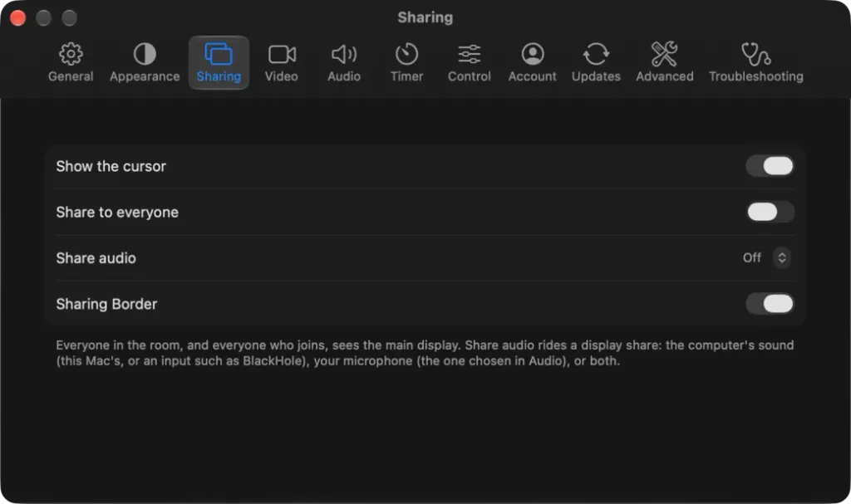Open the Control sliders pane
Viewport: 851px width, 504px height.
click(470, 62)
